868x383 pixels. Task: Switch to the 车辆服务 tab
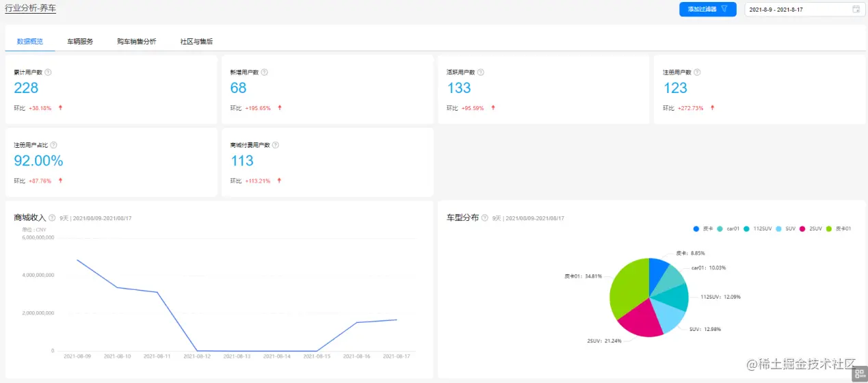(x=80, y=42)
